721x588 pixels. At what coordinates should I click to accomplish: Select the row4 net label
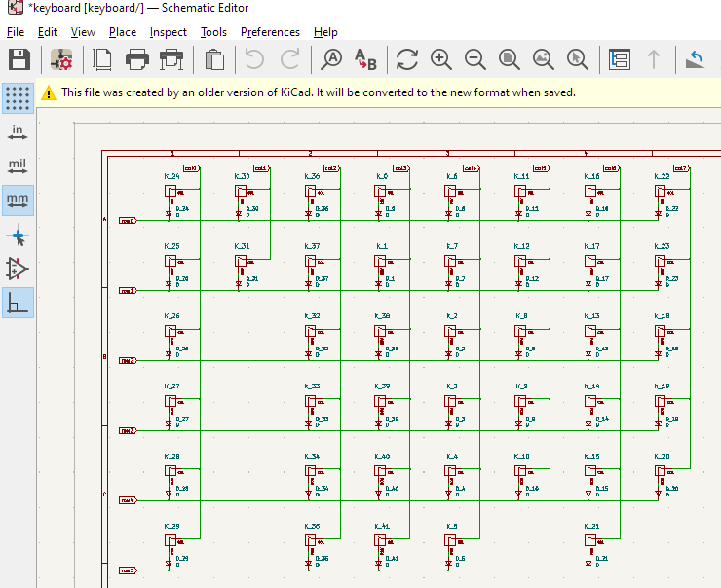coord(128,500)
